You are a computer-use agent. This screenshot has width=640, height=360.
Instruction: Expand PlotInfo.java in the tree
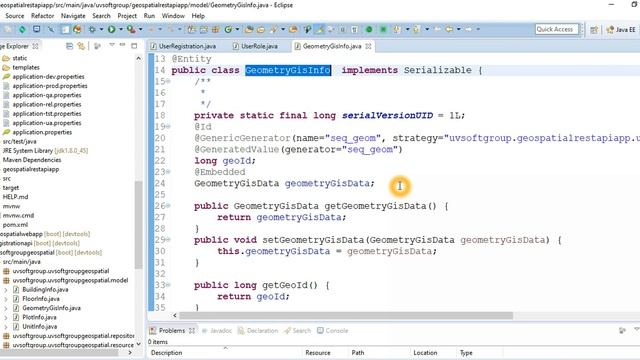6,318
